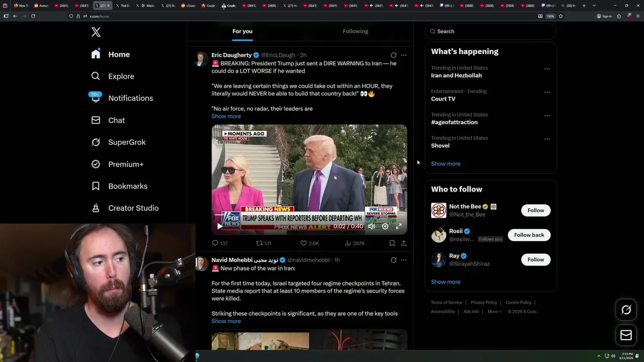The height and width of the screenshot is (362, 644).
Task: Show more trending topics
Action: [446, 164]
